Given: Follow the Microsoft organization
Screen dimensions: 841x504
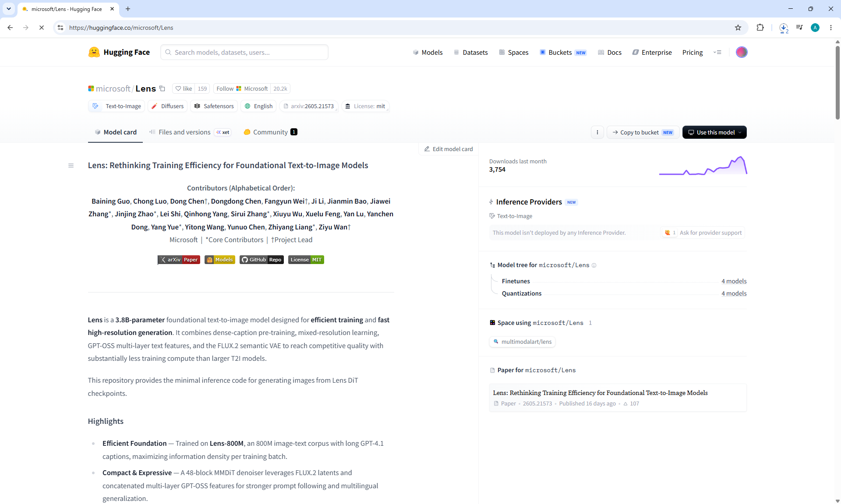Looking at the screenshot, I should [242, 88].
